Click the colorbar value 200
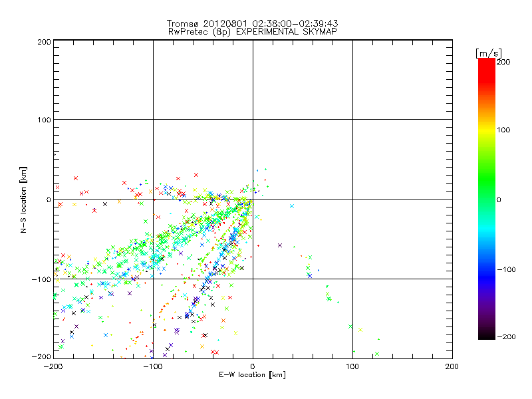The width and height of the screenshot is (532, 399). 503,62
